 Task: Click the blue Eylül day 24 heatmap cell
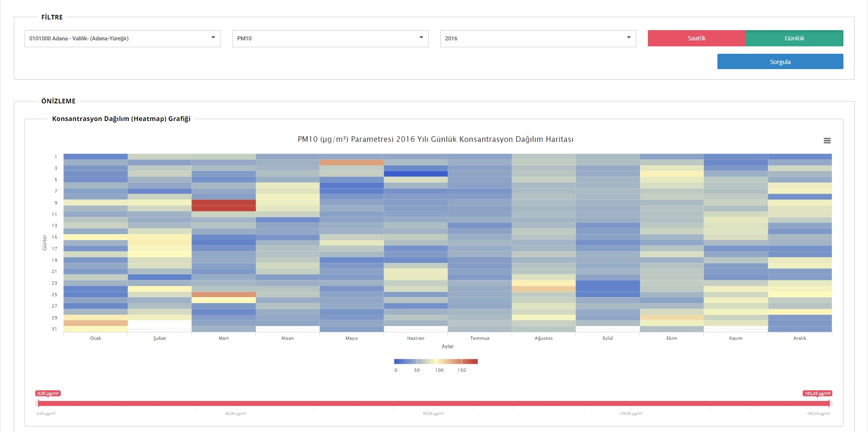608,289
